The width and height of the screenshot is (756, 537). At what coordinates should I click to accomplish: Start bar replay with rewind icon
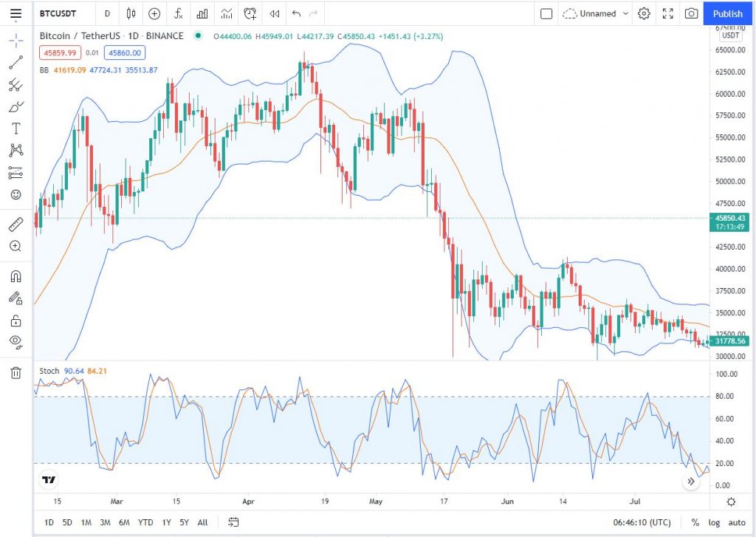click(x=275, y=13)
